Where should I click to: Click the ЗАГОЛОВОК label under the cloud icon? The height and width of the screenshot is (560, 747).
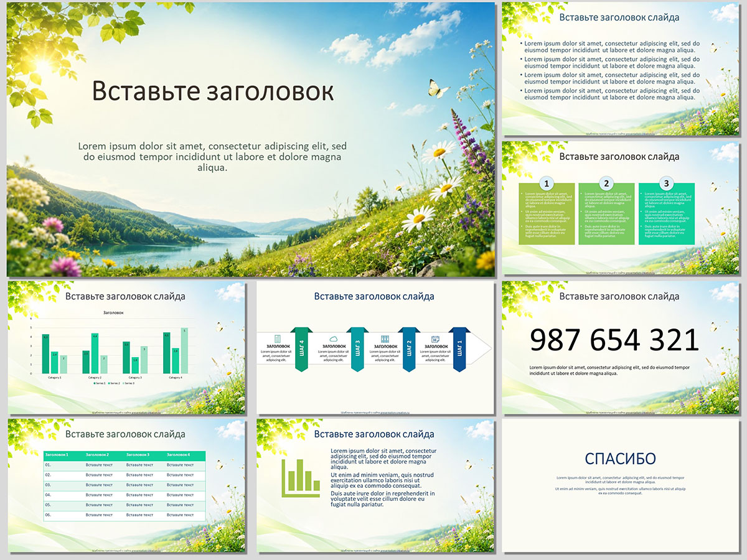point(334,346)
